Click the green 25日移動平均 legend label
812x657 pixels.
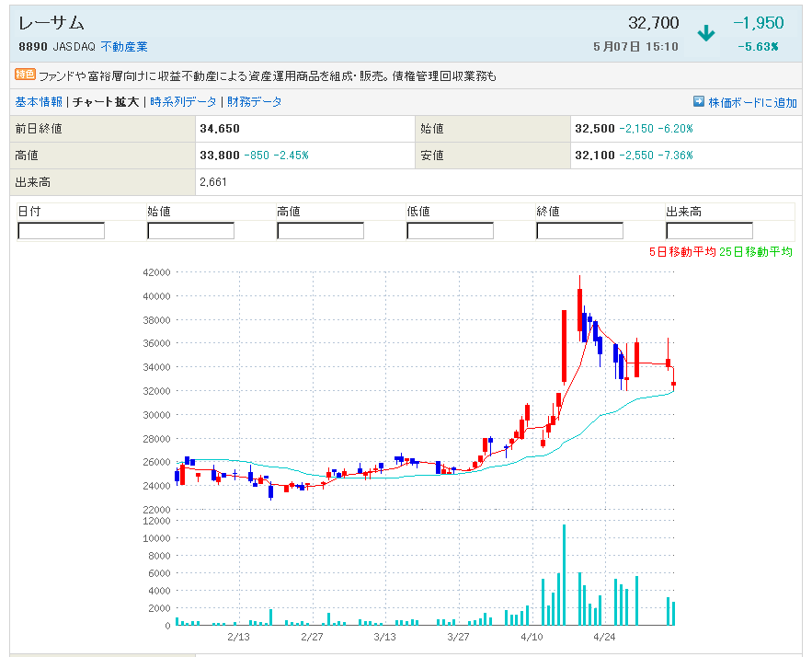pyautogui.click(x=756, y=252)
